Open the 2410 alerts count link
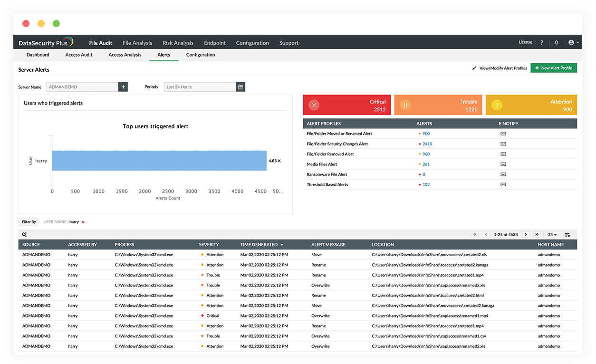 [427, 144]
